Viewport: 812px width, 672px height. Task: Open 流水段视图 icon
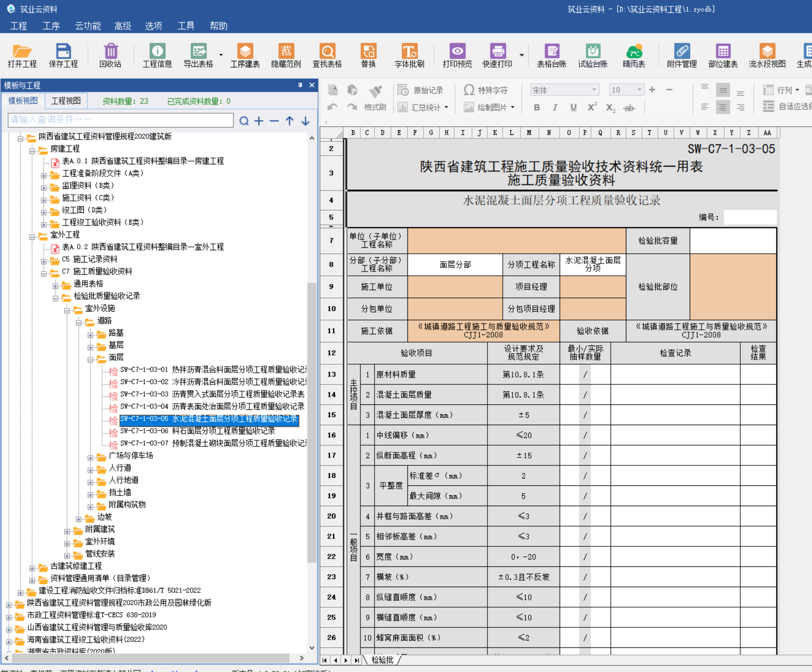pos(767,55)
